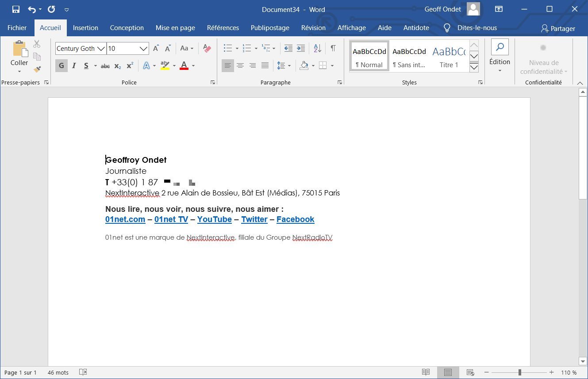Open the Édition search menu
The height and width of the screenshot is (379, 588).
[500, 56]
